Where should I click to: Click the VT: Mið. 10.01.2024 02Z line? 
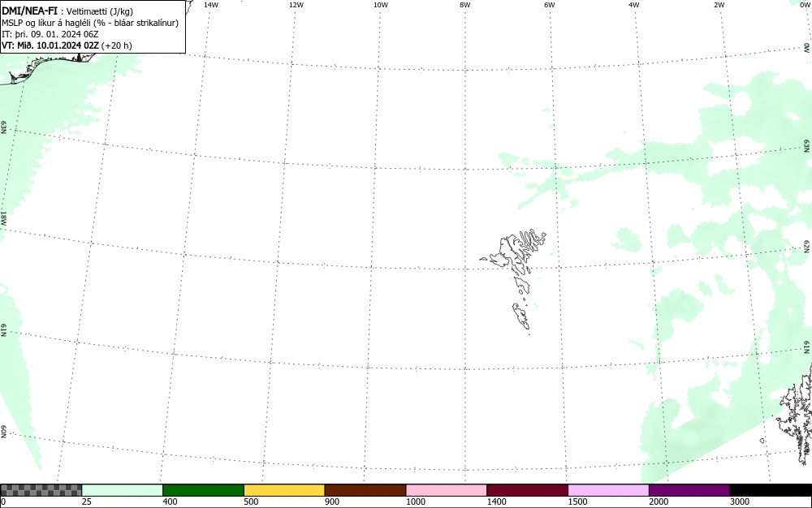click(x=67, y=45)
